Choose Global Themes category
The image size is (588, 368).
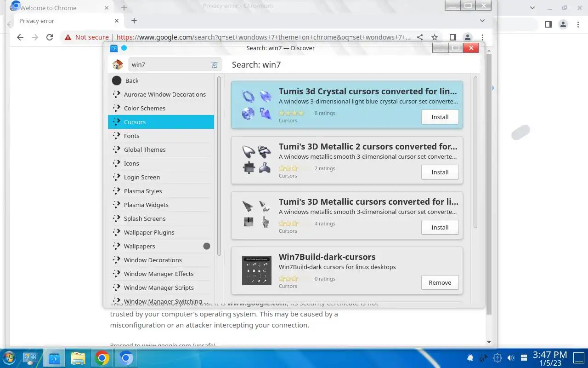pos(161,149)
